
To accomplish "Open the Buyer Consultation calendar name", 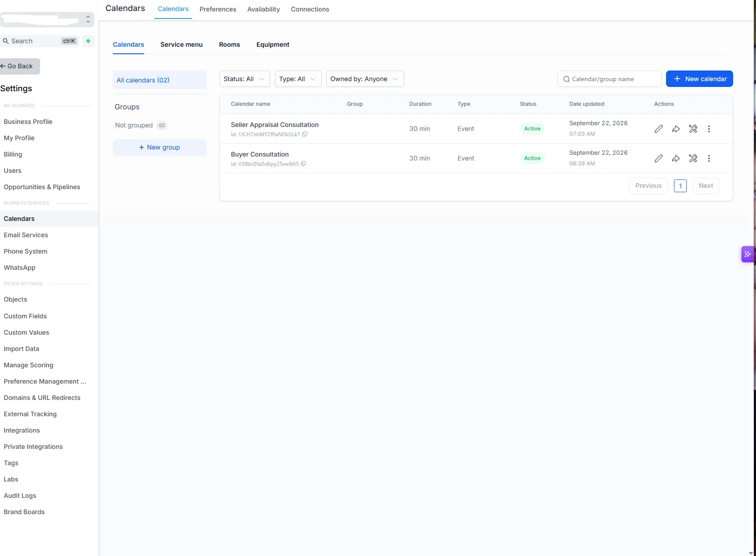I will click(x=260, y=154).
